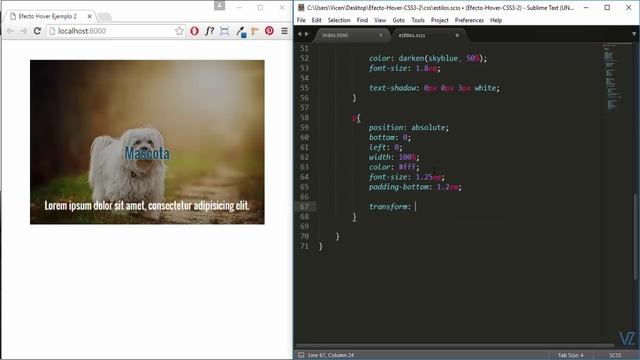The width and height of the screenshot is (640, 360).
Task: Click the Lorem ipsum caption text
Action: click(147, 205)
